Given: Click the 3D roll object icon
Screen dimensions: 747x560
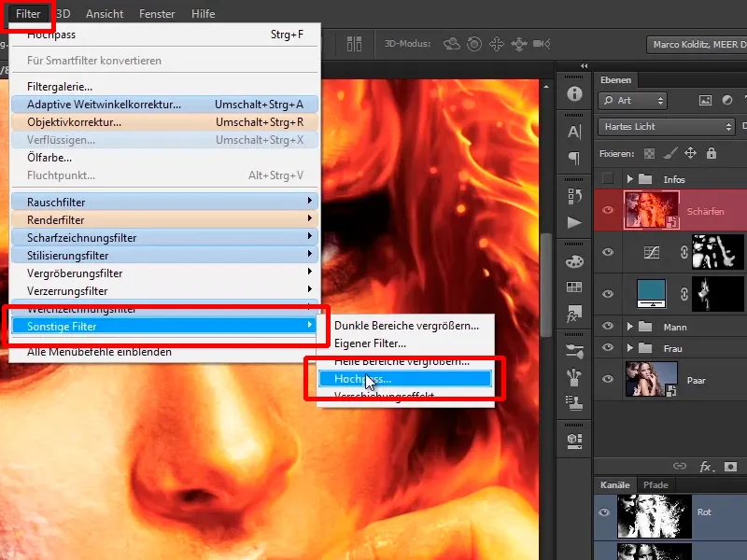Looking at the screenshot, I should click(x=474, y=44).
